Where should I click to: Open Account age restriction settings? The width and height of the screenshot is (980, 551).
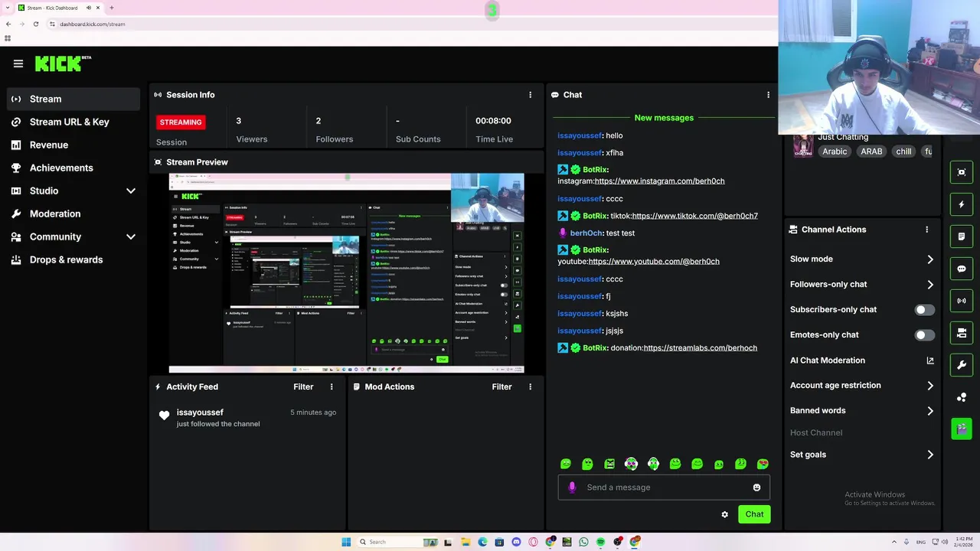click(x=862, y=386)
